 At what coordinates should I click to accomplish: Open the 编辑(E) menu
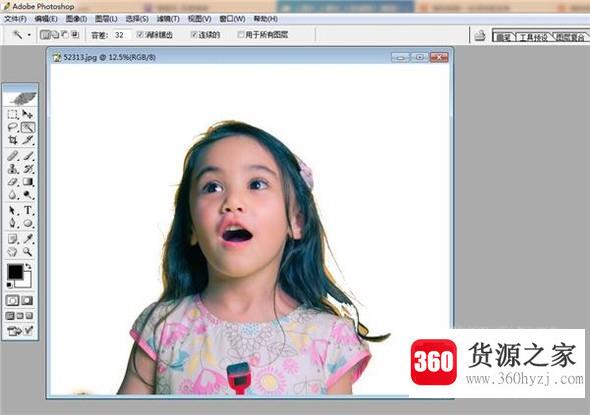point(46,19)
